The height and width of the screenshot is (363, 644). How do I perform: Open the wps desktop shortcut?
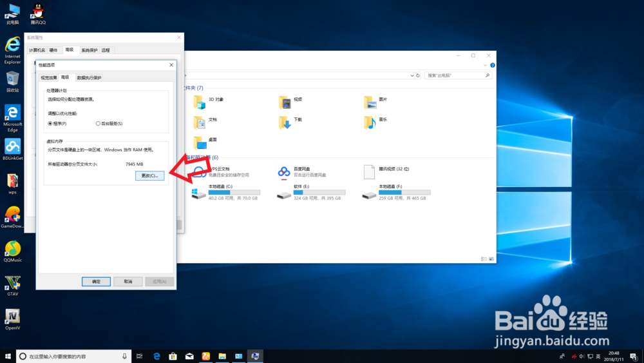coord(12,183)
